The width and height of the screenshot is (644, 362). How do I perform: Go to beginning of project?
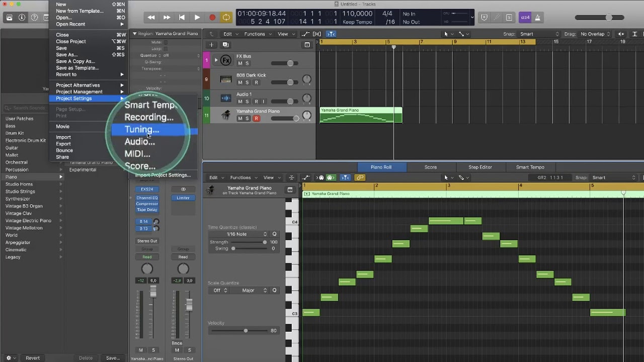[182, 17]
